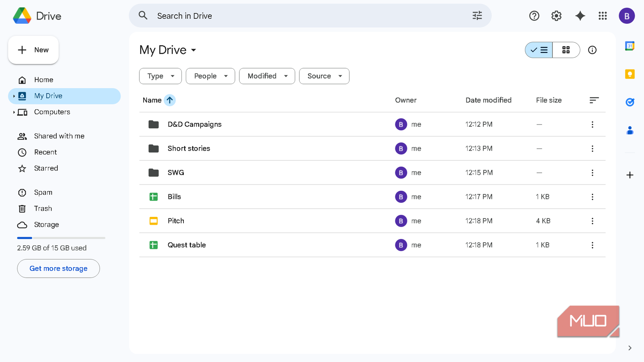
Task: Open the Type filter dropdown
Action: click(160, 76)
